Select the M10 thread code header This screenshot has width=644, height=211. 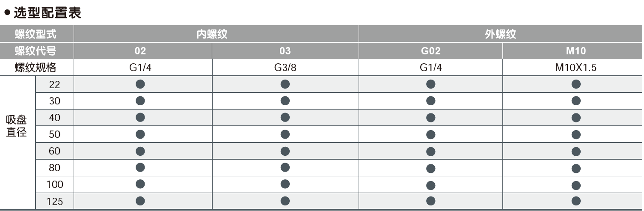point(576,51)
